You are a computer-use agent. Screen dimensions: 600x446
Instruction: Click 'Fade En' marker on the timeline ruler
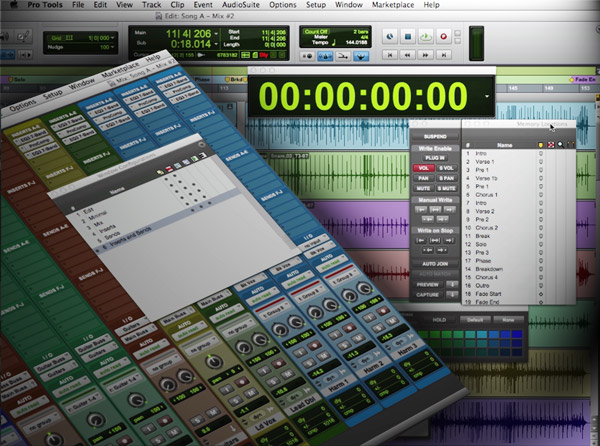click(582, 80)
